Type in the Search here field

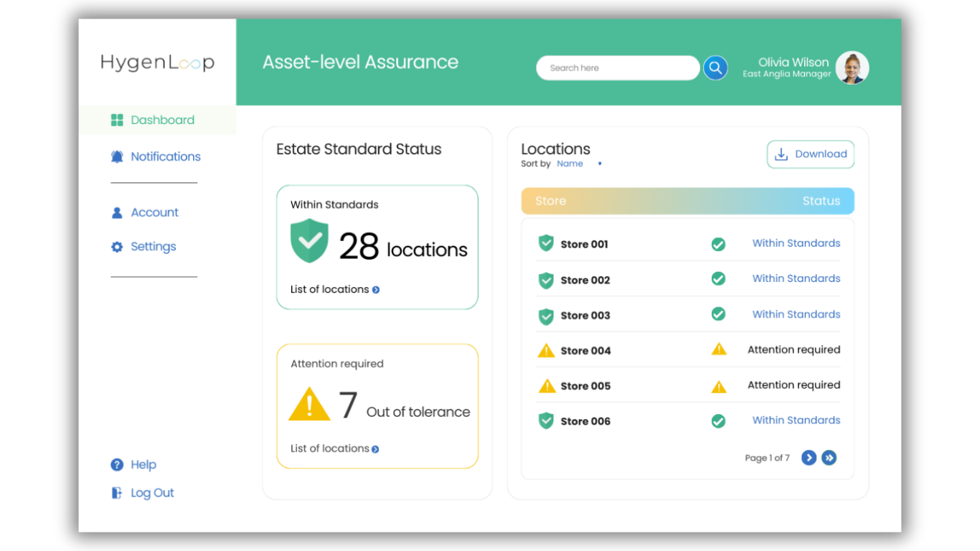pos(617,68)
